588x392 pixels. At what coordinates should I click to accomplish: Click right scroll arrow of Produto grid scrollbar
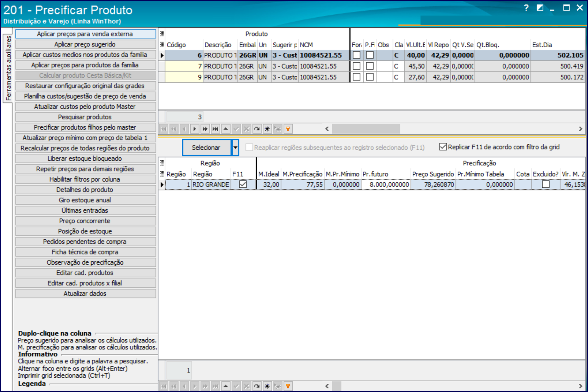click(580, 129)
